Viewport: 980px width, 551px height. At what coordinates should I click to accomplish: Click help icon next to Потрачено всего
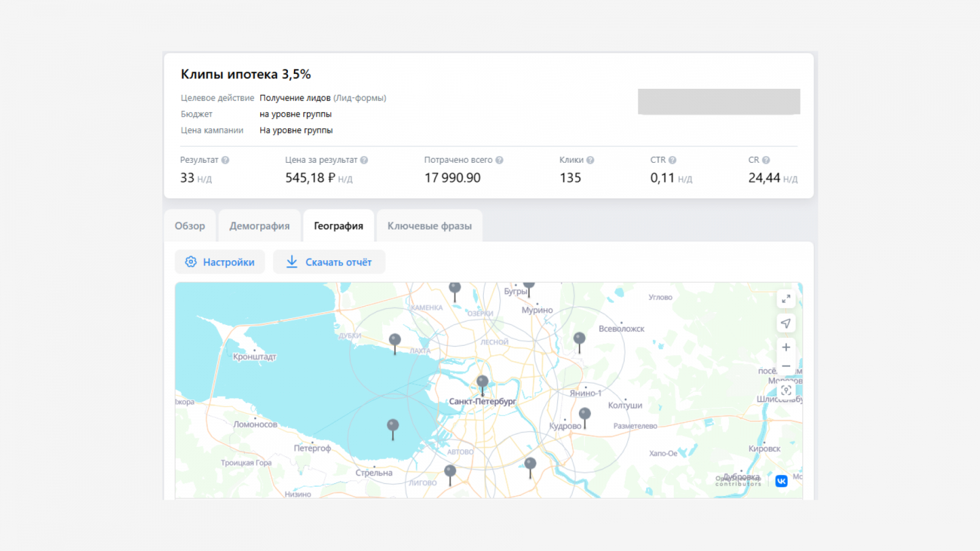click(x=499, y=160)
